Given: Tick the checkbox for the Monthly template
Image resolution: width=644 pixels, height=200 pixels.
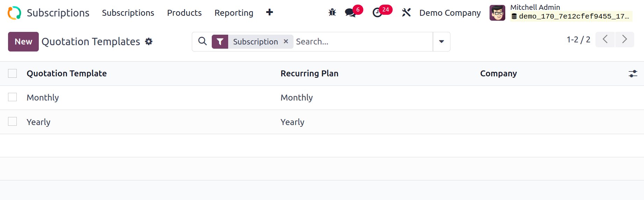Looking at the screenshot, I should (13, 97).
